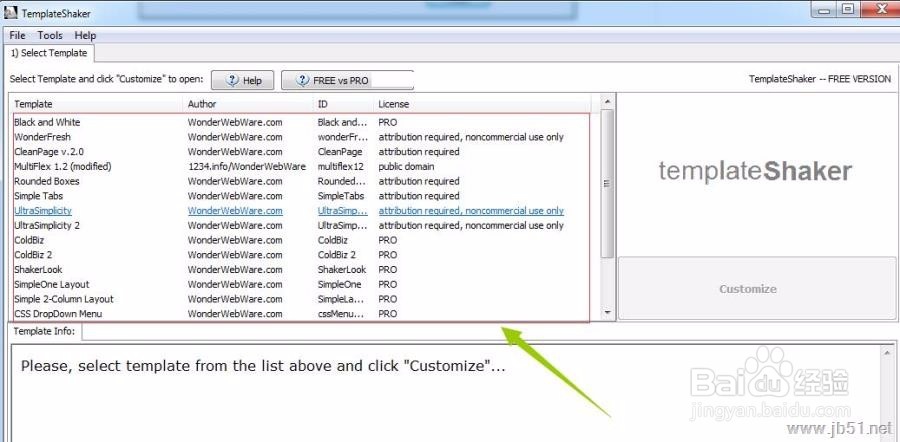Click the multiflex12 ID cell
The height and width of the screenshot is (442, 900).
[x=342, y=166]
